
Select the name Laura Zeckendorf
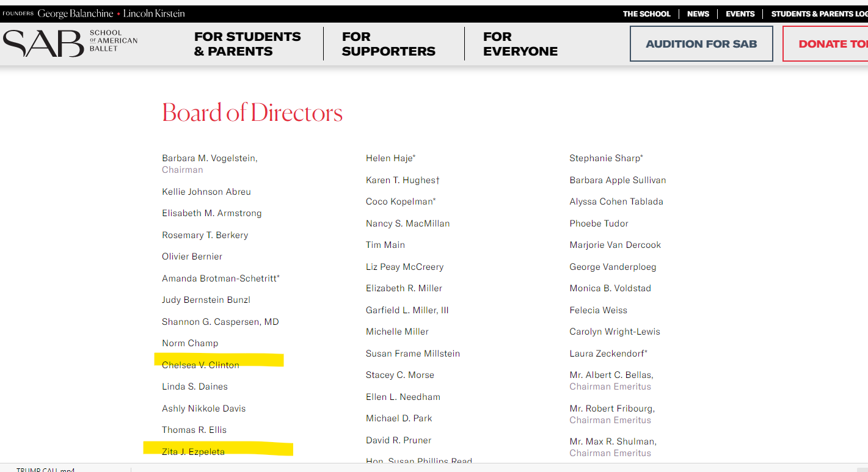click(608, 354)
